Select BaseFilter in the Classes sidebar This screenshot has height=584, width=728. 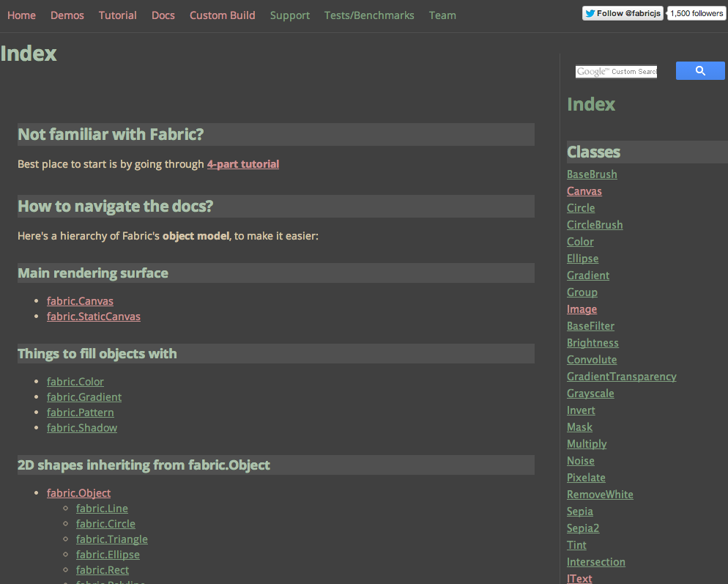(x=590, y=325)
